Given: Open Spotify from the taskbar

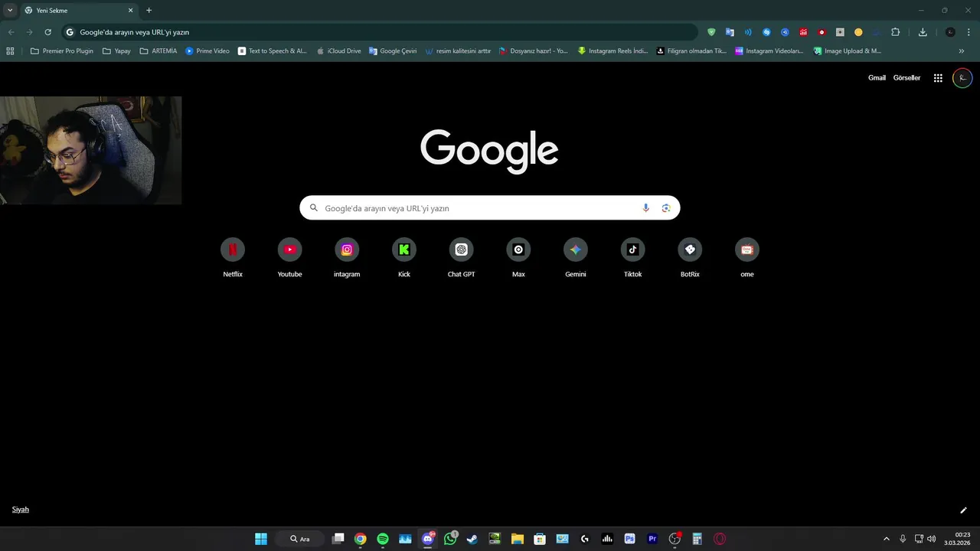Looking at the screenshot, I should click(x=383, y=539).
